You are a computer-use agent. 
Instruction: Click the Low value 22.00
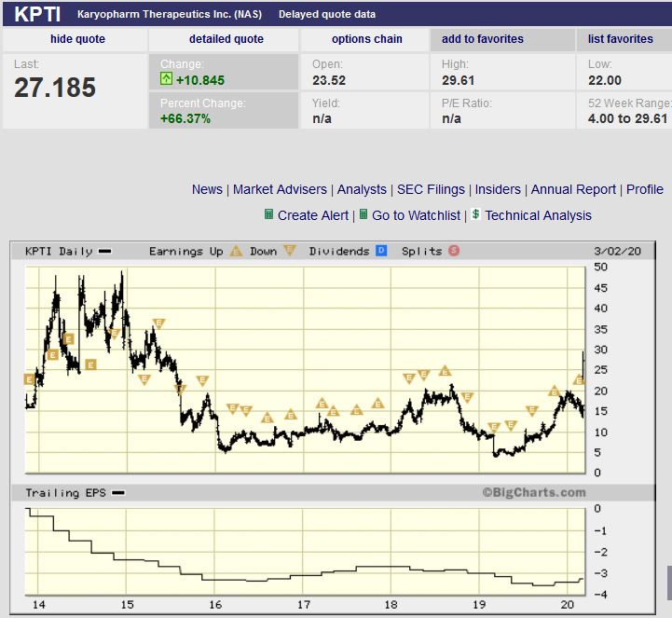click(x=605, y=80)
